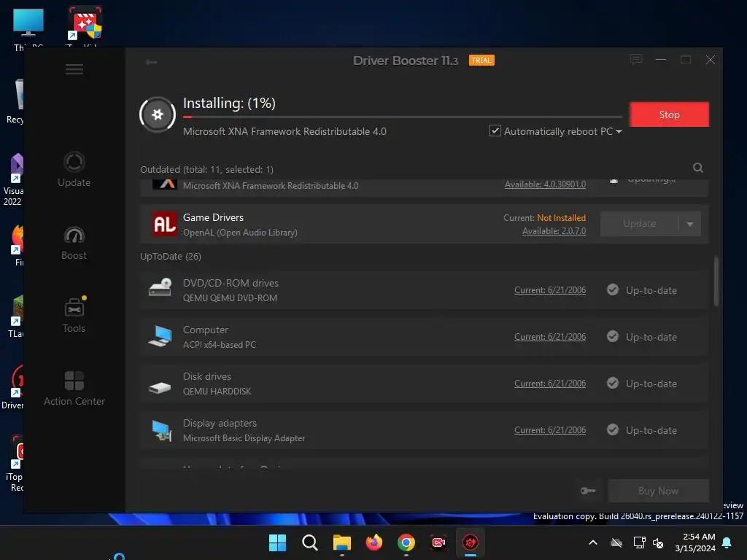This screenshot has height=560, width=747.
Task: Open the search magnifier in driver list
Action: (x=698, y=168)
